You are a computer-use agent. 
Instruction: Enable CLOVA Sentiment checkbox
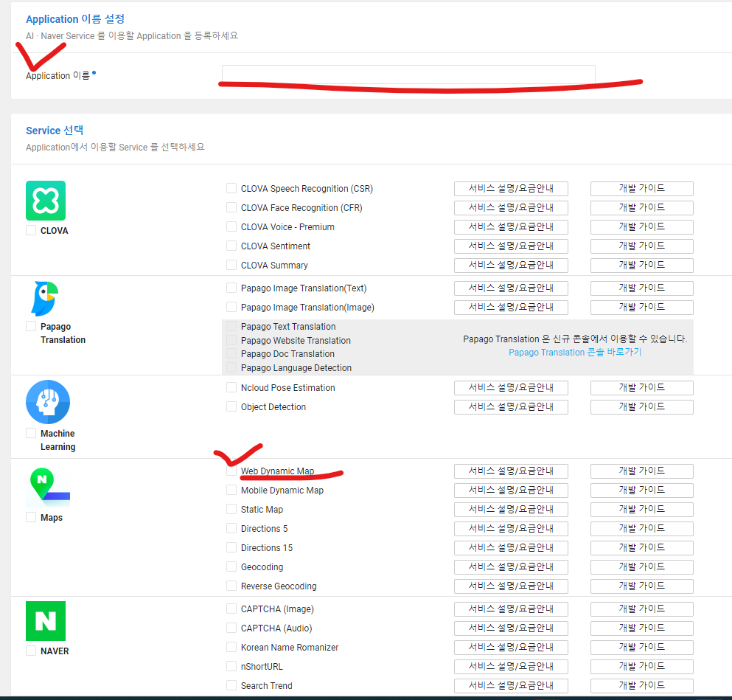tap(231, 246)
